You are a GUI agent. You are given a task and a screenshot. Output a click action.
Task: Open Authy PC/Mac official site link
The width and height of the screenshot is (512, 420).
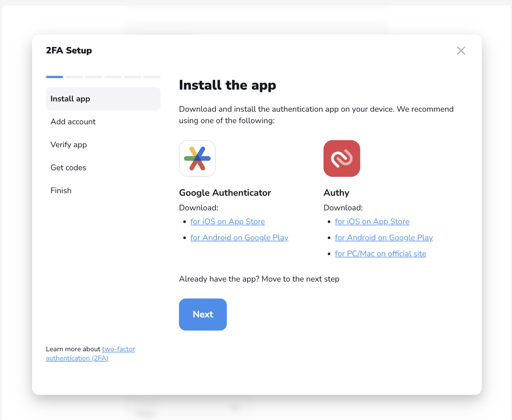(380, 254)
